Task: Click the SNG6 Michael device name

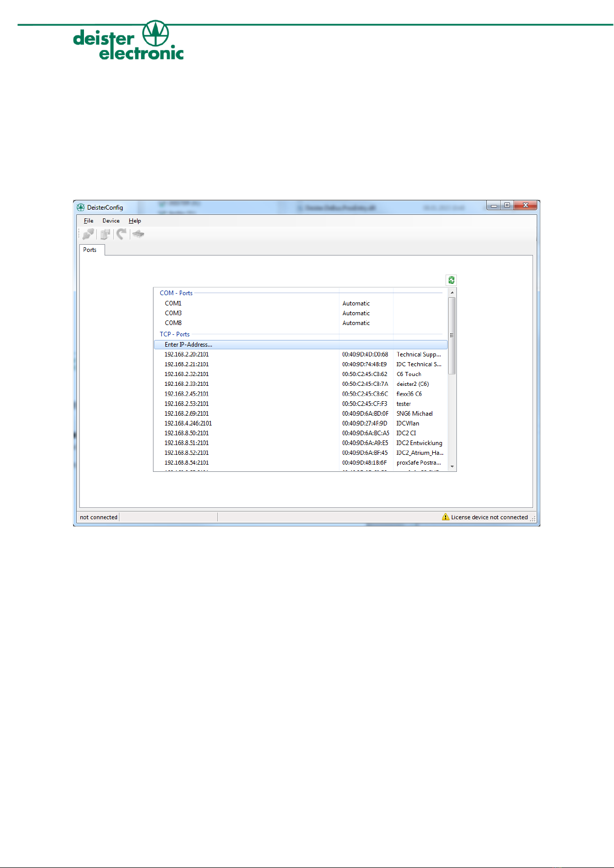Action: (x=415, y=414)
